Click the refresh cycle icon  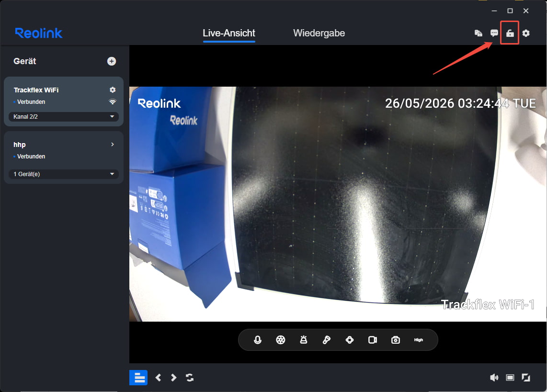[190, 378]
